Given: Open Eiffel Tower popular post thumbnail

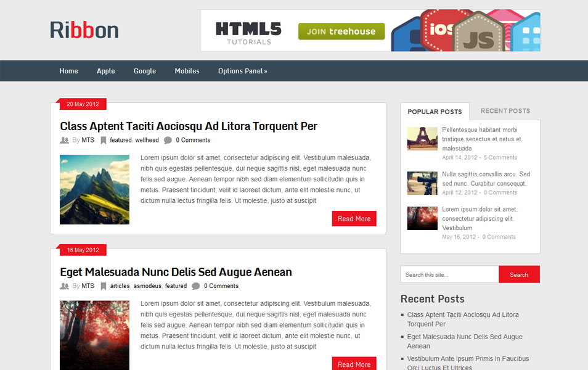Looking at the screenshot, I should coord(422,139).
